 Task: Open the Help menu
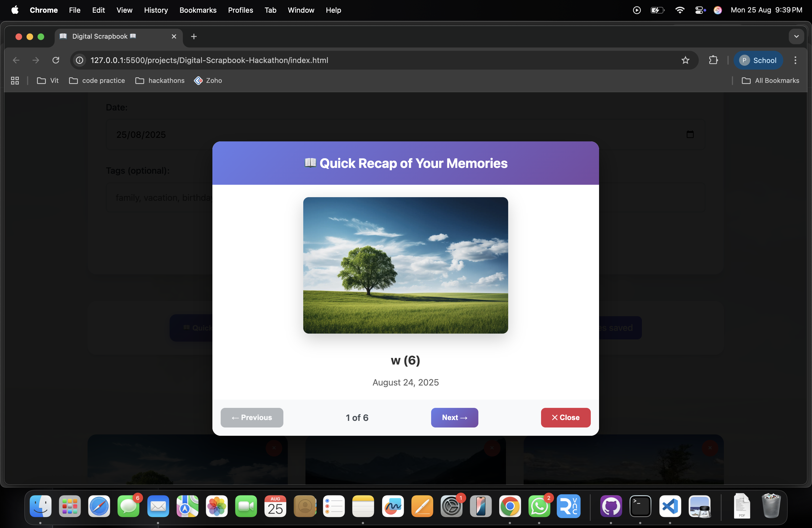tap(333, 10)
